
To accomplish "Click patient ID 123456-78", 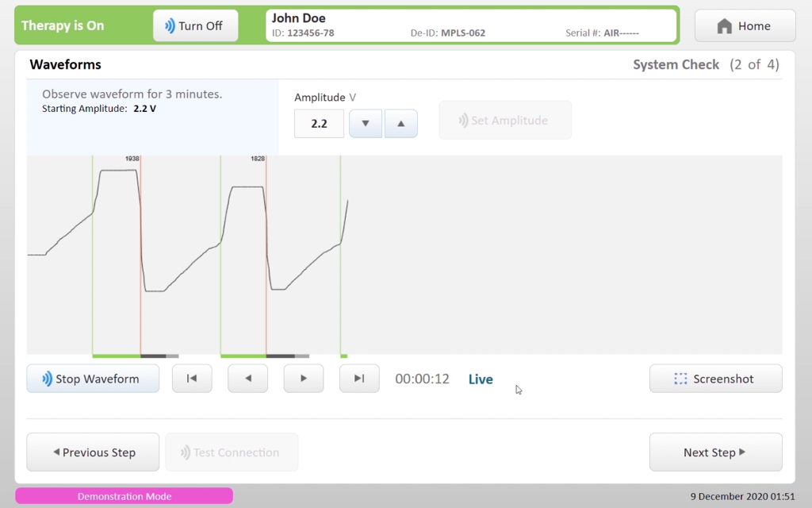I will click(x=303, y=33).
